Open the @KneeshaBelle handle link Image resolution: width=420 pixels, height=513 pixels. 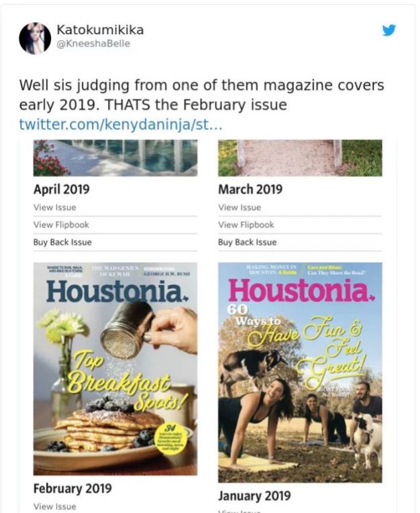tap(93, 44)
